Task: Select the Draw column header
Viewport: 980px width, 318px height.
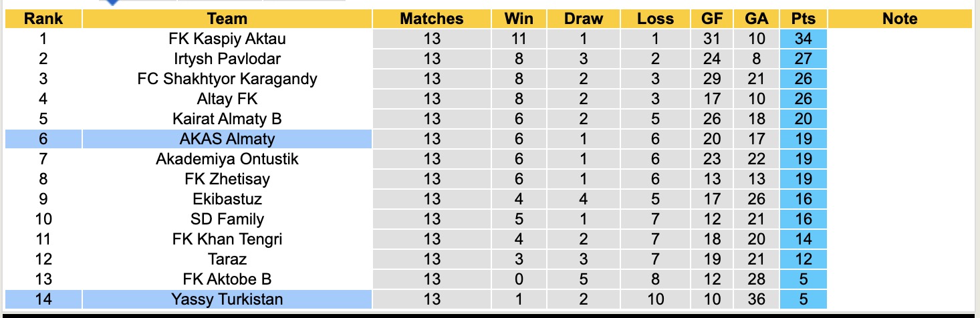Action: click(584, 19)
